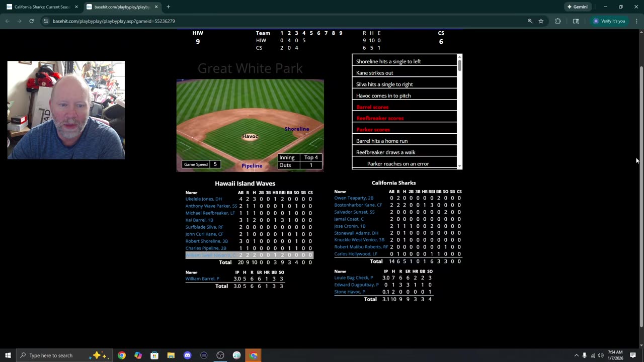Bookmark this page with the star icon

coord(541,21)
